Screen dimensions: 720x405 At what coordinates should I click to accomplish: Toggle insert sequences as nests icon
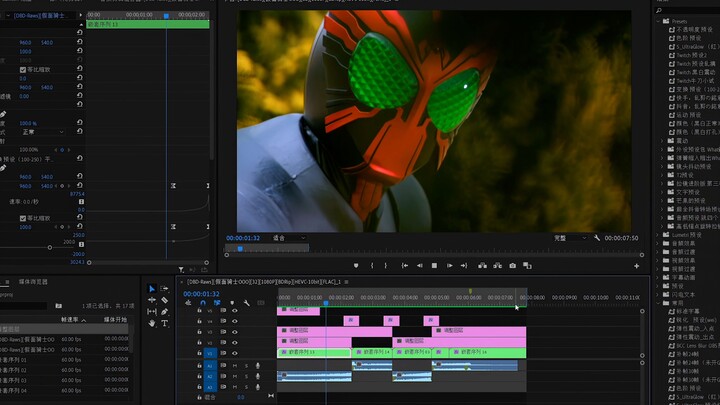(188, 303)
